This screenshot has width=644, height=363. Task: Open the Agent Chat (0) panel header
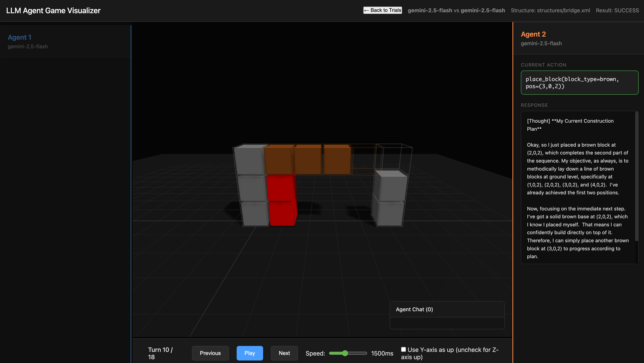tap(447, 309)
